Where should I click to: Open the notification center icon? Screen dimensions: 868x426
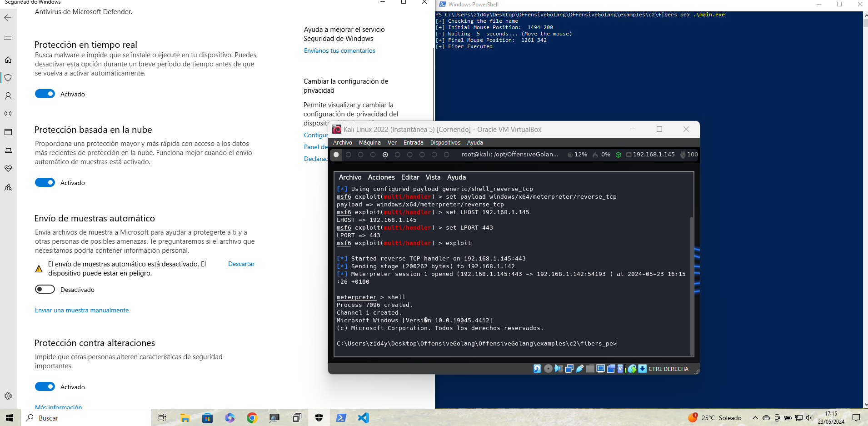[x=856, y=418]
